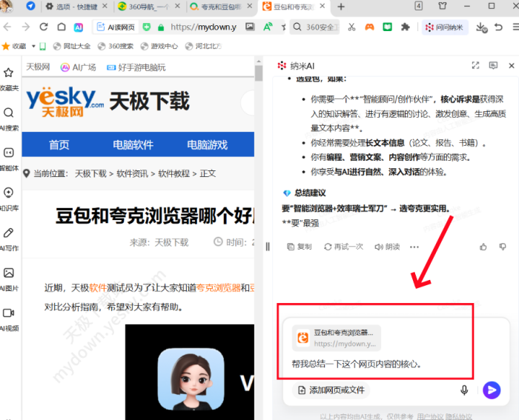Expand the 收藏 dropdown arrow in bookmarks bar
Screen dimensions: 519x420
tap(32, 46)
